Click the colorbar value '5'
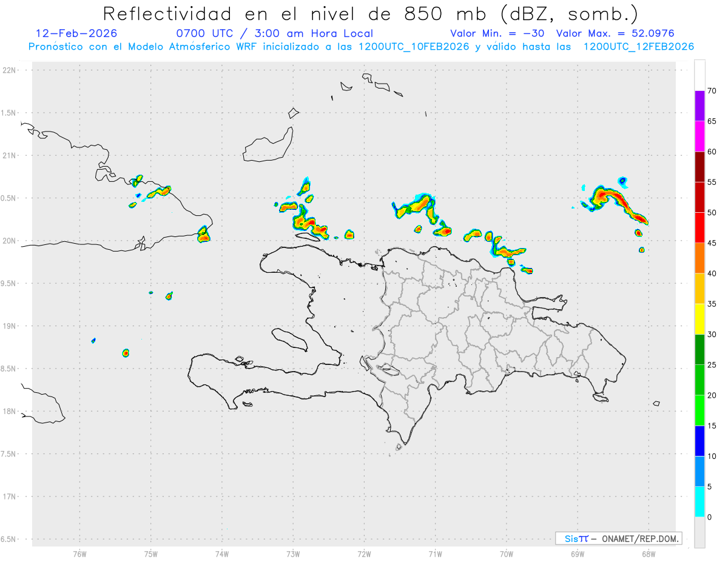 [710, 487]
